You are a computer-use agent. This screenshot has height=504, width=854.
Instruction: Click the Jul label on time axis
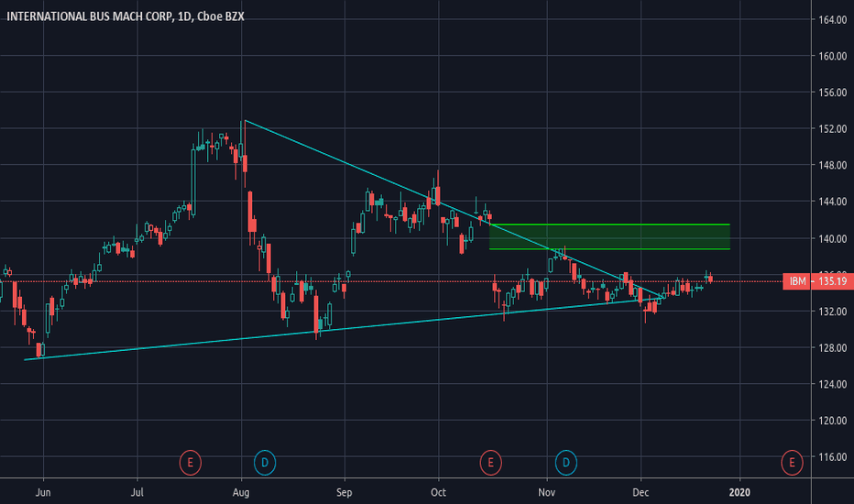click(137, 493)
